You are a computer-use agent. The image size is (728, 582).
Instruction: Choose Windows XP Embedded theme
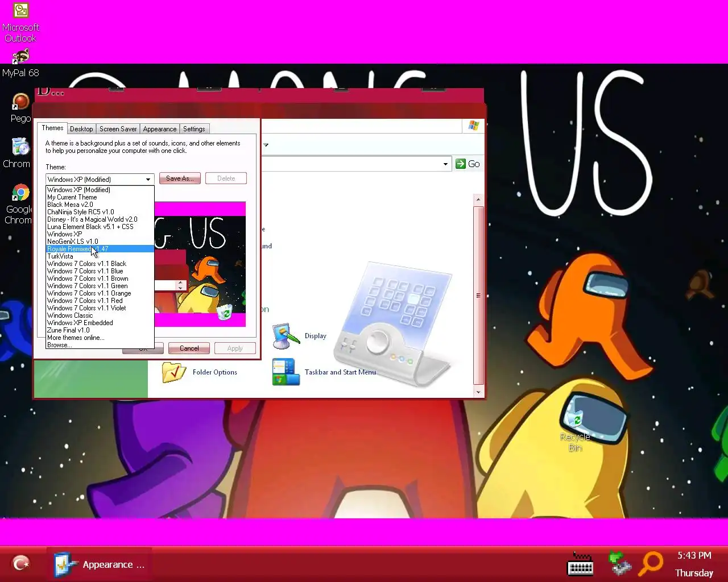pos(100,323)
